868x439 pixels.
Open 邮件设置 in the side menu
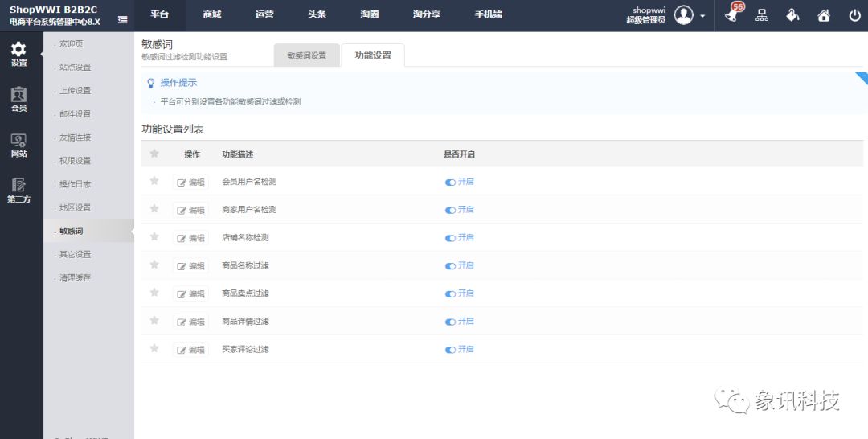click(x=76, y=114)
